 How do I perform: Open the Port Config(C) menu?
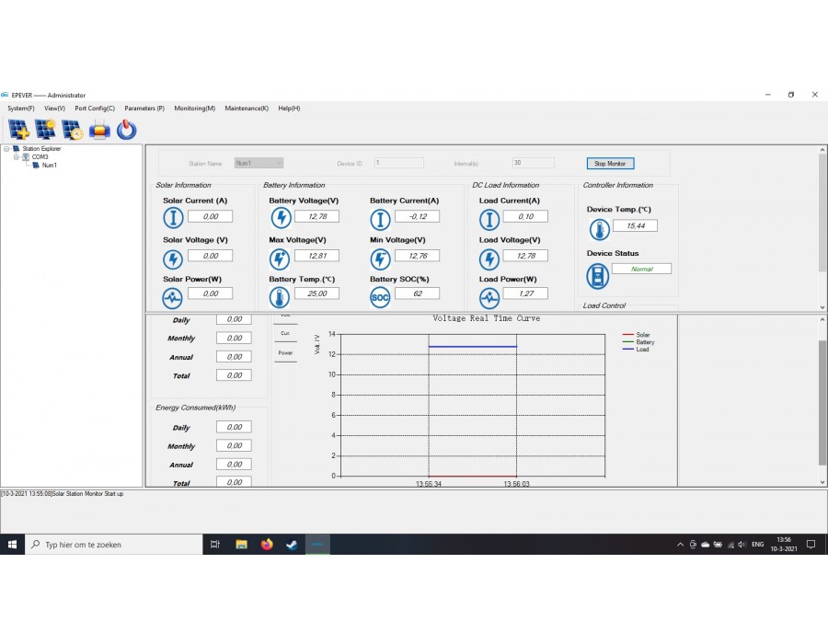(95, 109)
